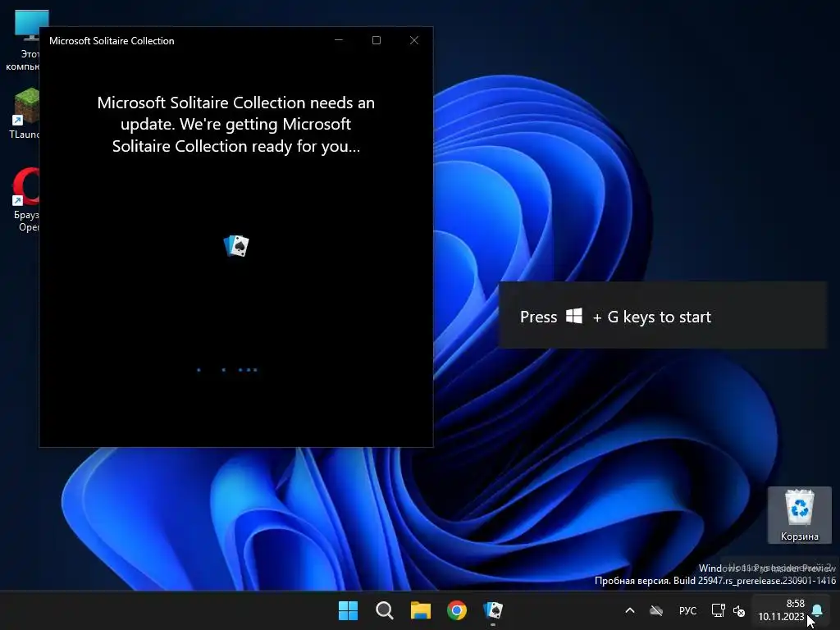
Task: Select Solitaire Collection taskbar icon
Action: [493, 610]
